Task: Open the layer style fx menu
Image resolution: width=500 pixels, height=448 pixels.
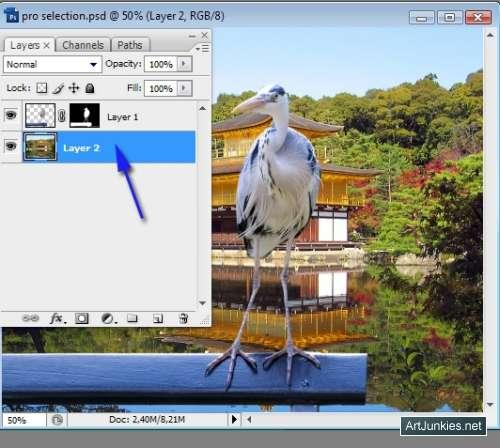Action: 57,319
